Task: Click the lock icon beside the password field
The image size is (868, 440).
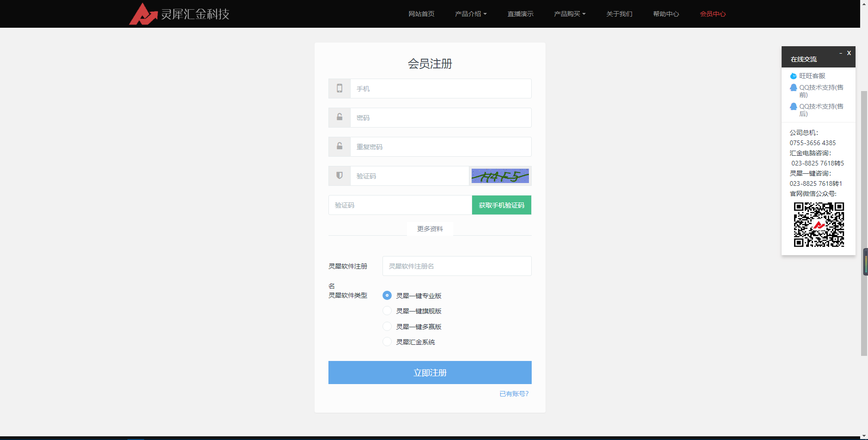Action: coord(340,117)
